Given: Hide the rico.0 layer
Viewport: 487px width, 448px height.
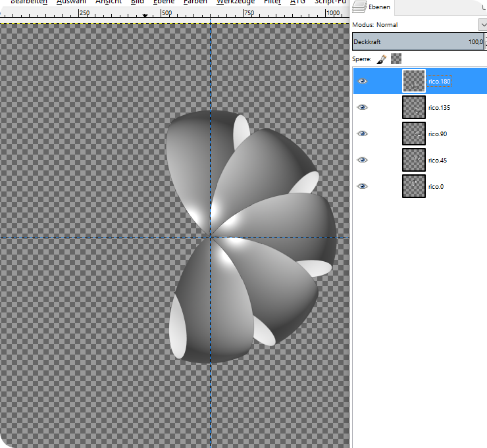Looking at the screenshot, I should point(362,186).
